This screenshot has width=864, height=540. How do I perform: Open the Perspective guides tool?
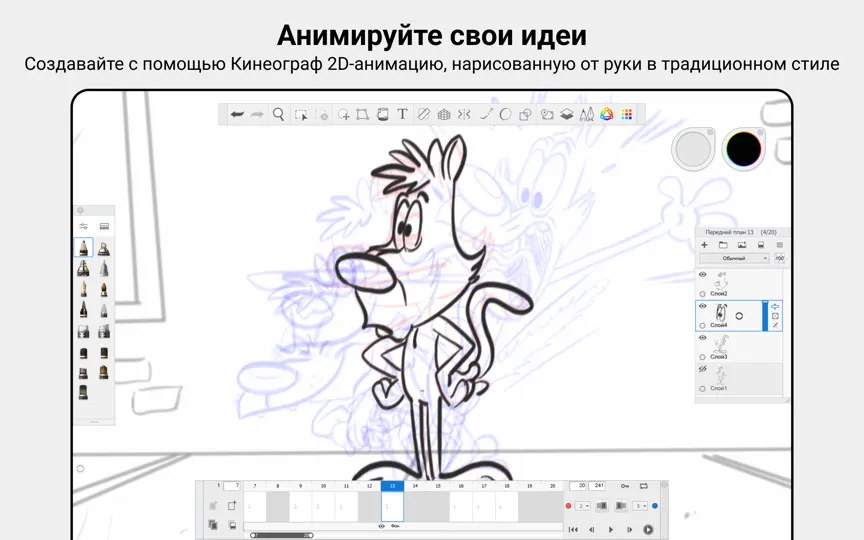pos(444,115)
